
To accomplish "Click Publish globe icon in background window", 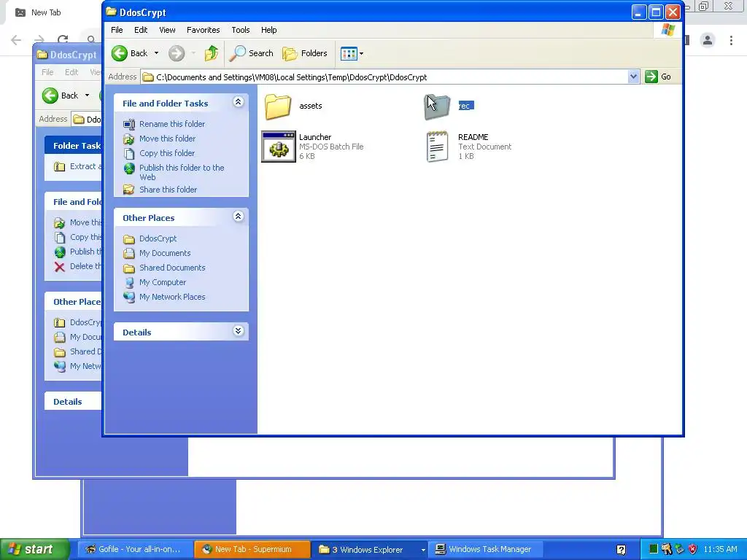I will [60, 252].
